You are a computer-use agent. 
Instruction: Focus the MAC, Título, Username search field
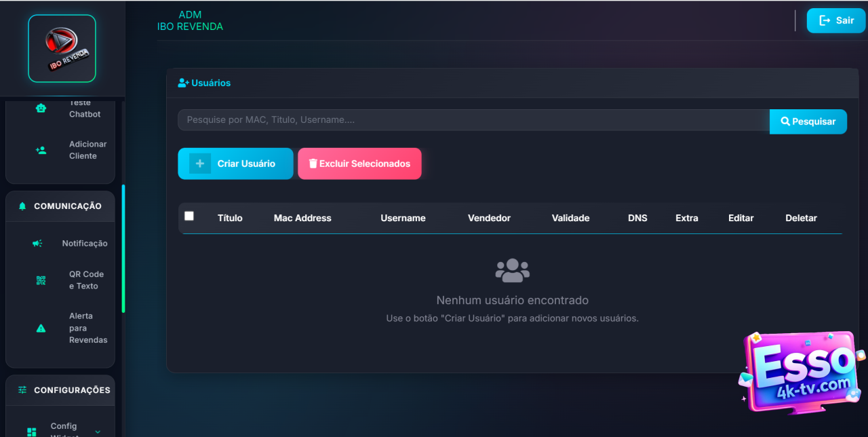473,120
